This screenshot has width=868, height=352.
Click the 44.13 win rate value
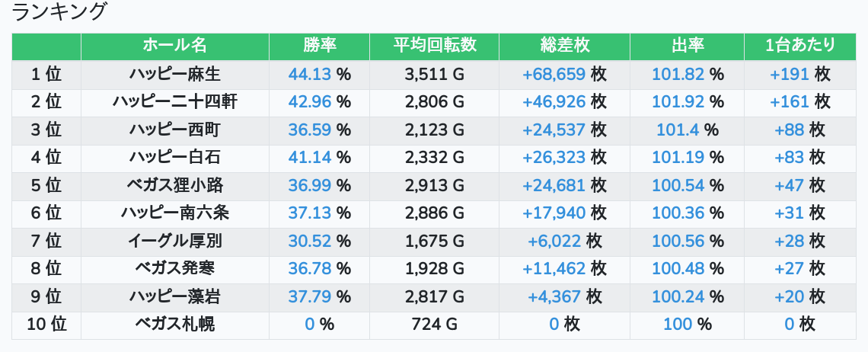tap(310, 74)
